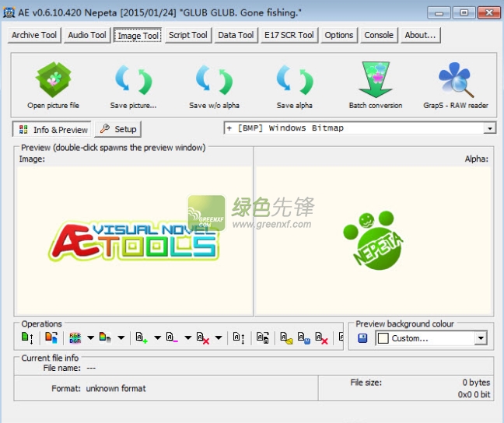Screen dimensions: 504x423
Task: Click the remove alpha icon before dropdown arrow
Action: click(203, 337)
